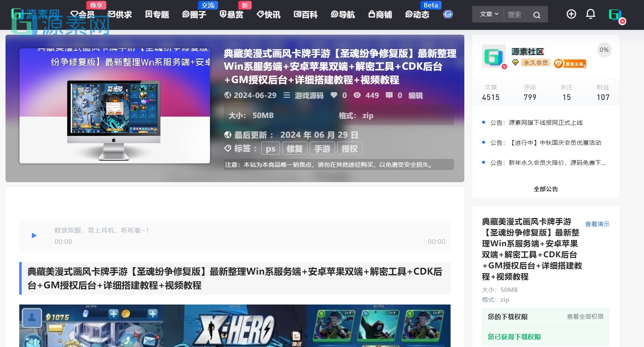Viewport: 644px width, 347px height.
Task: Open the 快讯 news flash section
Action: [x=269, y=15]
